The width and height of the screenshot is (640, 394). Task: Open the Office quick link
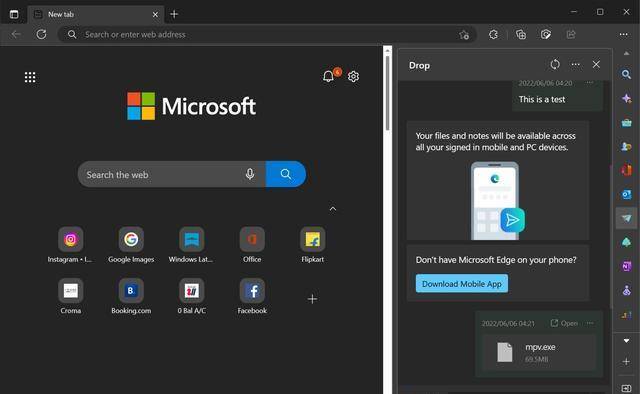pos(252,245)
